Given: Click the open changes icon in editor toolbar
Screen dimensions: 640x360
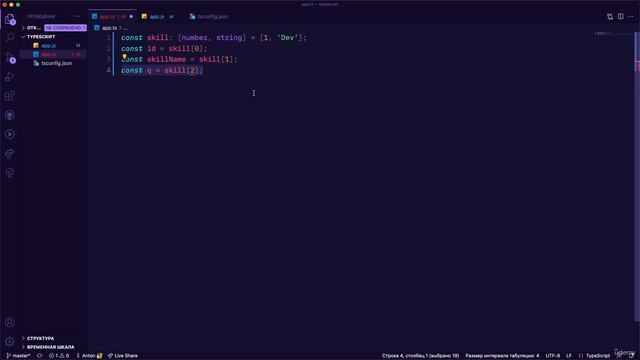Looking at the screenshot, I should tap(610, 17).
